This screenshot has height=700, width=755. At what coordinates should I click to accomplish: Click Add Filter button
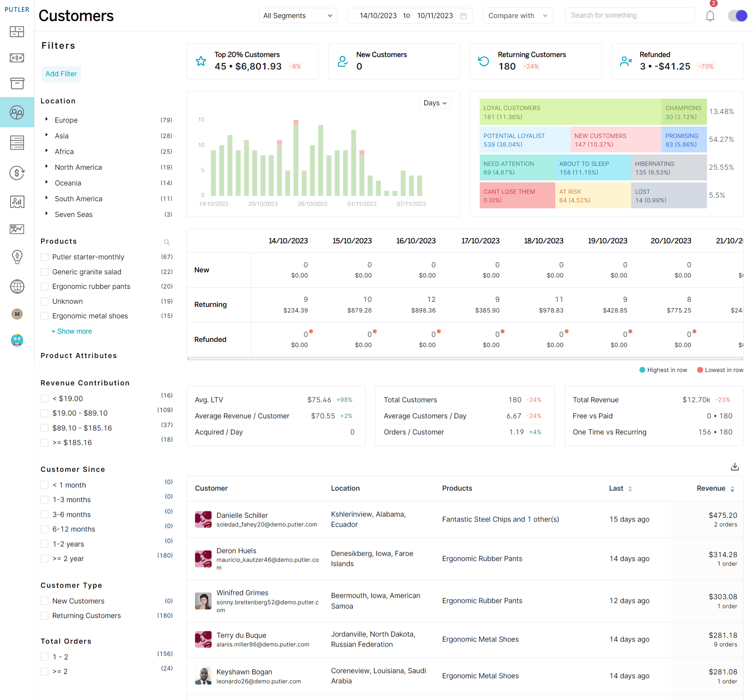pyautogui.click(x=61, y=73)
